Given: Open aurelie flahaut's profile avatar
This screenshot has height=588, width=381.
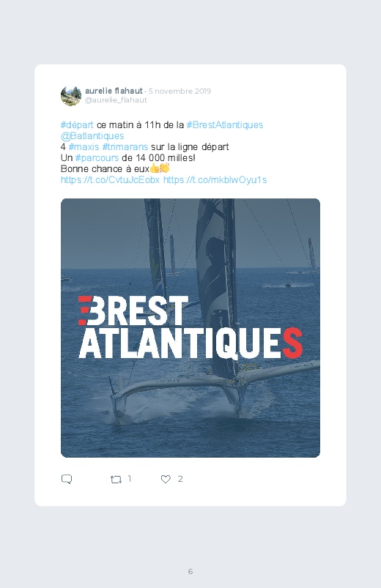Looking at the screenshot, I should [71, 96].
